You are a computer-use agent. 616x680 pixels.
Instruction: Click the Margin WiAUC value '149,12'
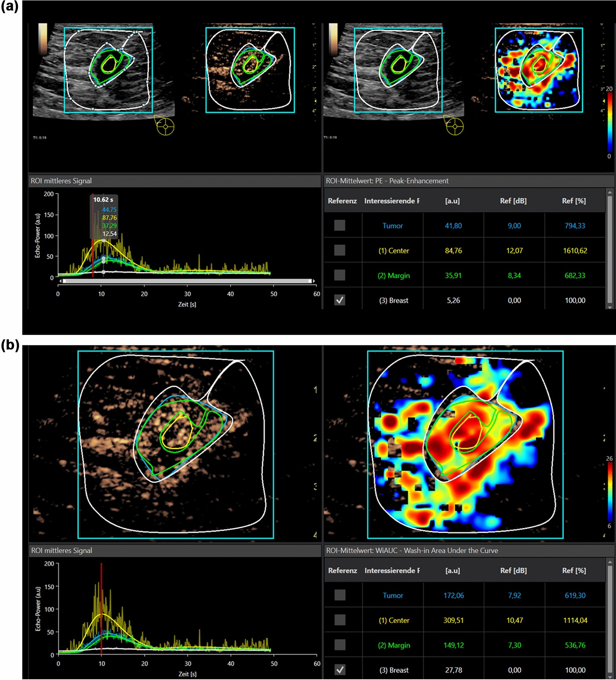pos(454,645)
